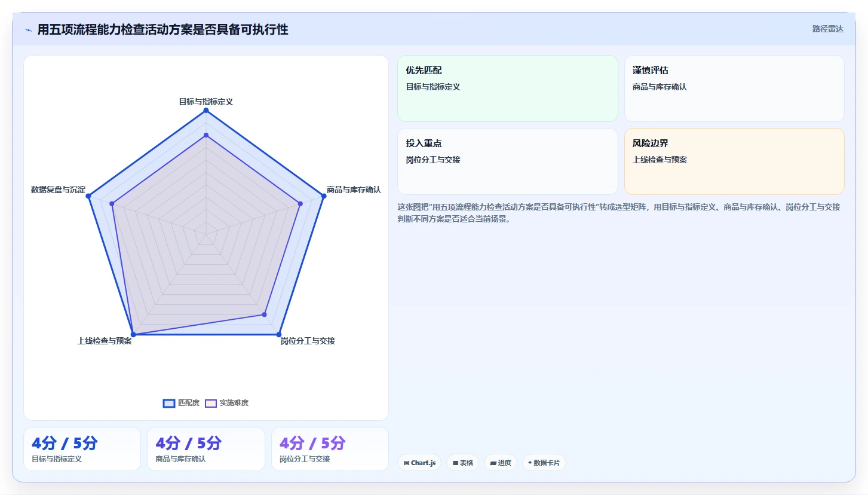The height and width of the screenshot is (495, 868).
Task: Select the Chart.js tag chip
Action: pyautogui.click(x=419, y=463)
